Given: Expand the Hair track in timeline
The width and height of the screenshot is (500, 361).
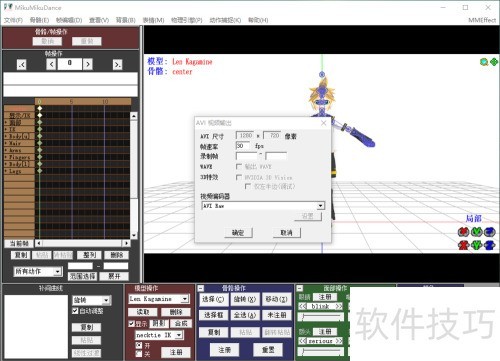Looking at the screenshot, I should tap(6, 143).
